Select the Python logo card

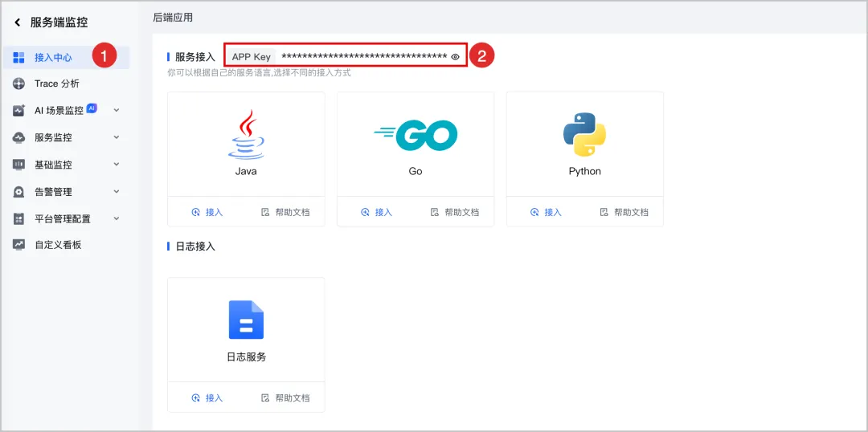click(584, 143)
